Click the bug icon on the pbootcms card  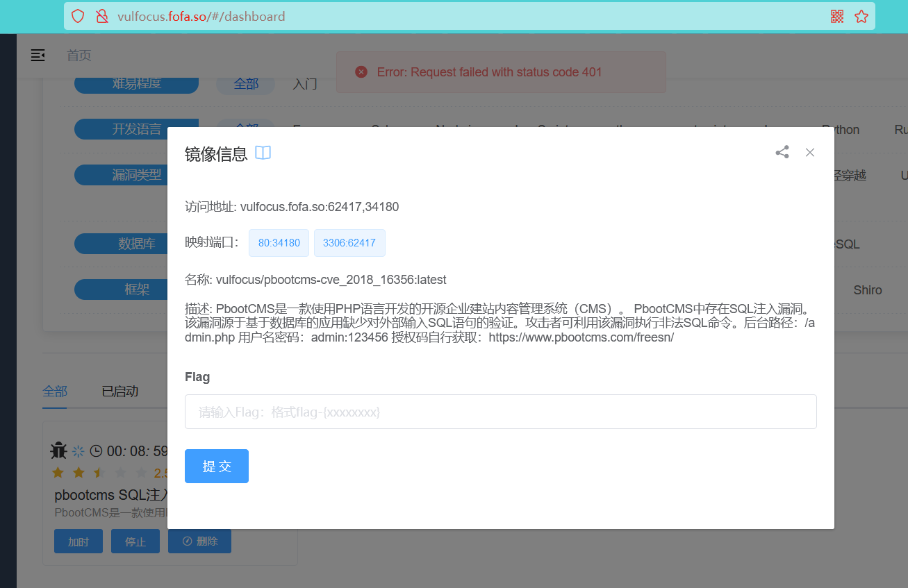coord(59,450)
